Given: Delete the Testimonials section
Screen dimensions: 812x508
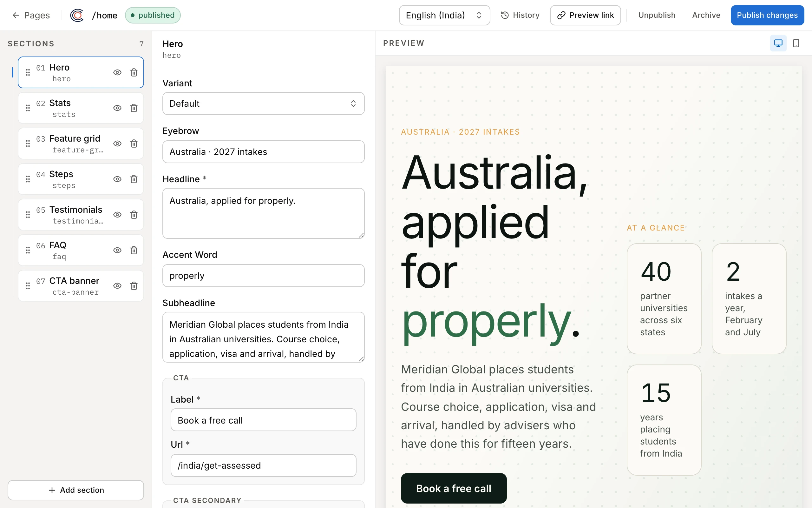Looking at the screenshot, I should pos(134,215).
